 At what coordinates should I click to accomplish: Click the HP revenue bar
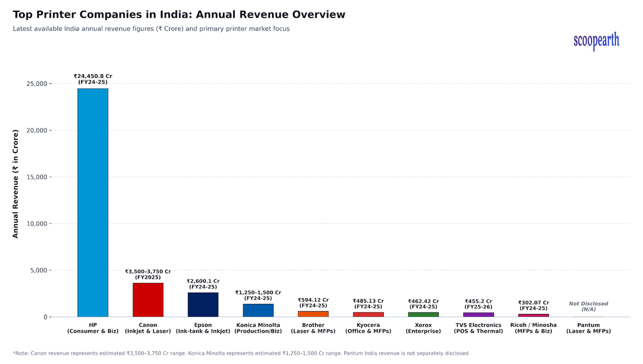93,203
